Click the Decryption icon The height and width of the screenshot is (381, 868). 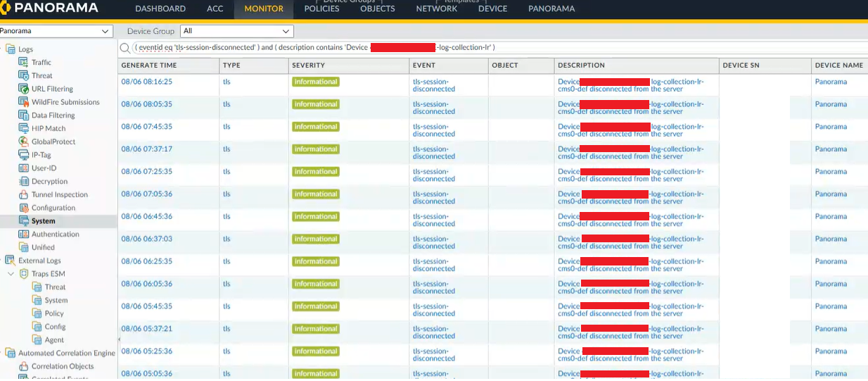pos(23,181)
